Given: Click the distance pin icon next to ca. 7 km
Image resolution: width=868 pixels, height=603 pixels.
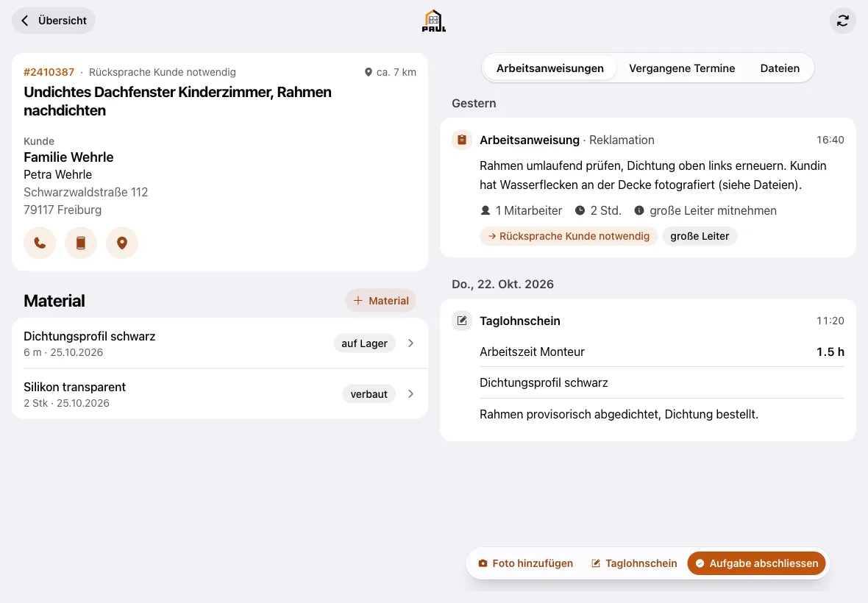Looking at the screenshot, I should (368, 73).
